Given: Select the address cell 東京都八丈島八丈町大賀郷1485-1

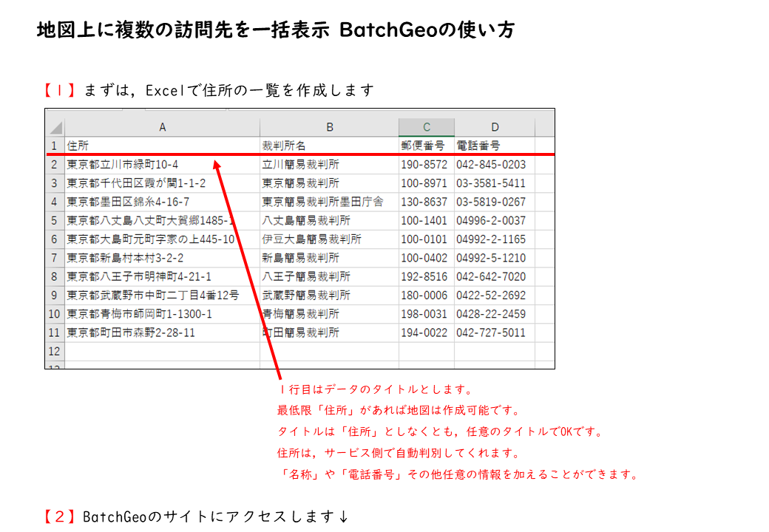Looking at the screenshot, I should (x=163, y=220).
